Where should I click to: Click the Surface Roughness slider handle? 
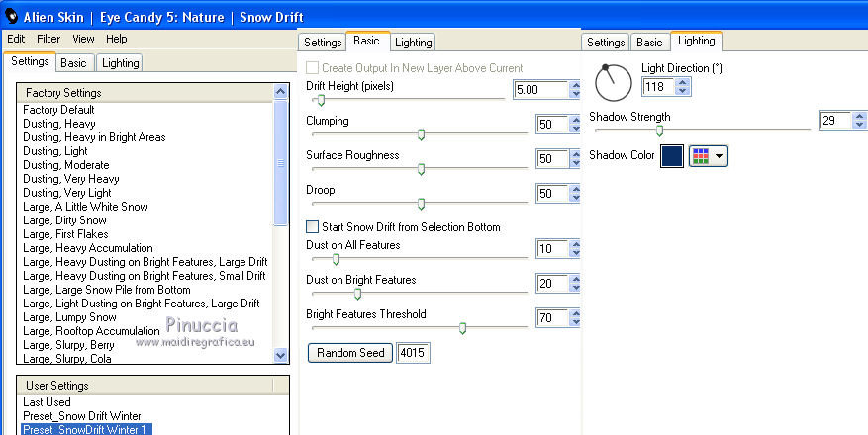click(x=421, y=169)
